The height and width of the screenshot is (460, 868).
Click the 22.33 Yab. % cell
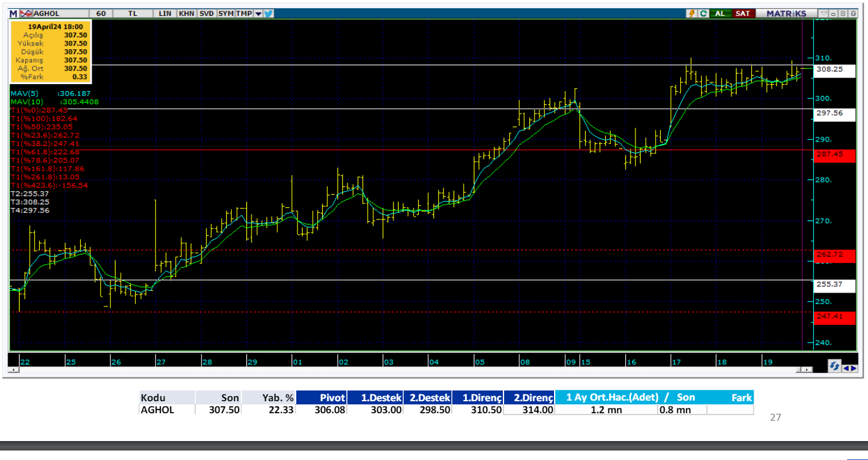(268, 409)
